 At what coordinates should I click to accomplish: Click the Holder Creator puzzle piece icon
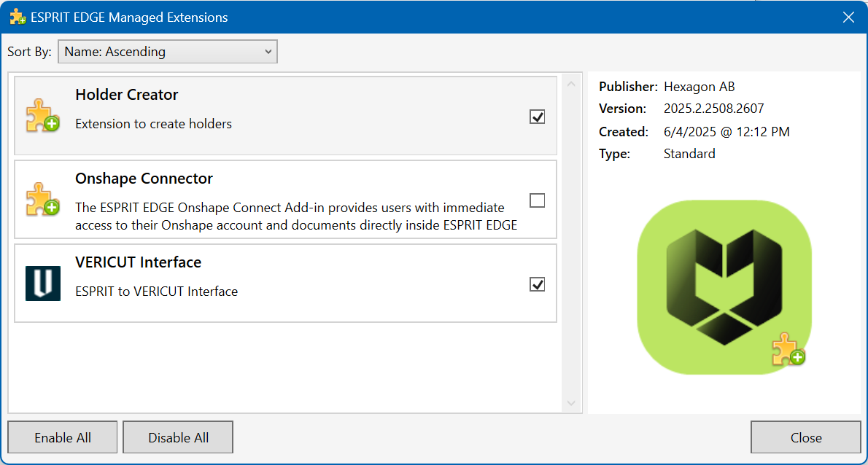tap(42, 116)
